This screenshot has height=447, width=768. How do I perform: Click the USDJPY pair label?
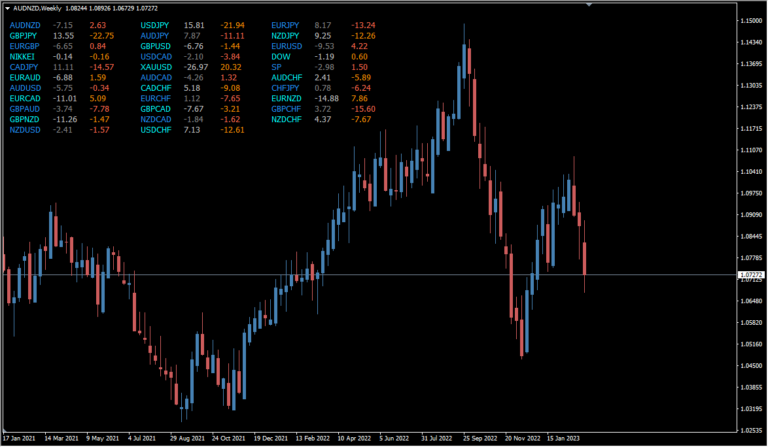(156, 24)
